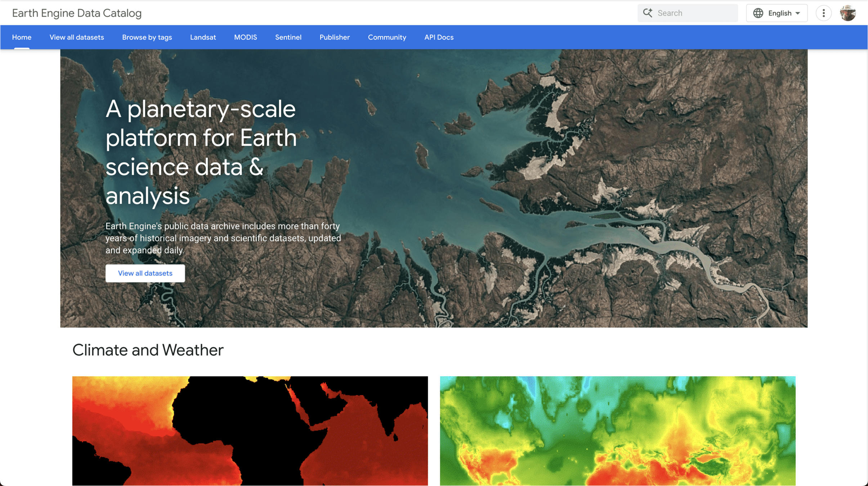Image resolution: width=868 pixels, height=486 pixels.
Task: Open the green global temperature map thumbnail
Action: 617,431
